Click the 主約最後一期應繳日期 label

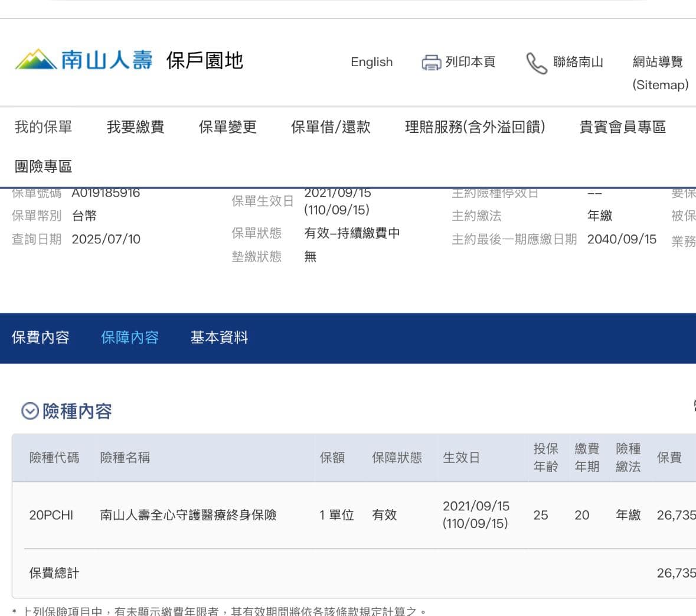pos(514,239)
